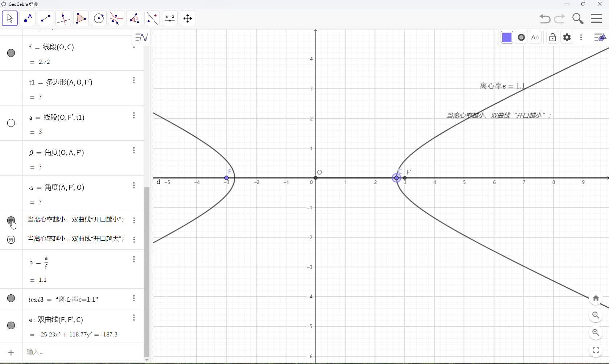609x364 pixels.
Task: Select point F' on the graph
Action: 405,178
